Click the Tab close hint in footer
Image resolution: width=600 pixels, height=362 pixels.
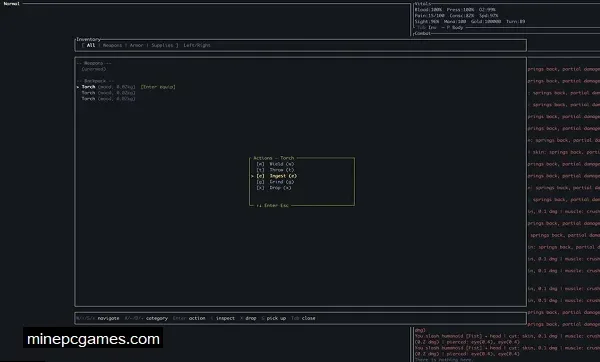(x=303, y=318)
